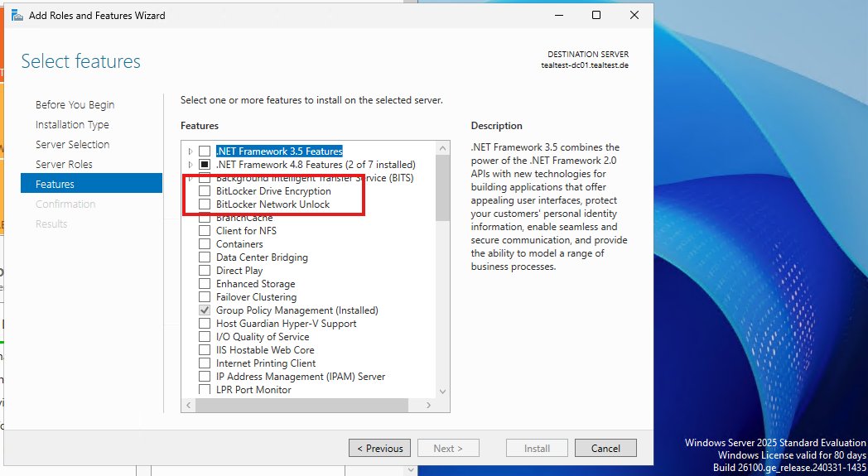Tick the Direct Play checkbox
The image size is (868, 476).
coord(205,271)
